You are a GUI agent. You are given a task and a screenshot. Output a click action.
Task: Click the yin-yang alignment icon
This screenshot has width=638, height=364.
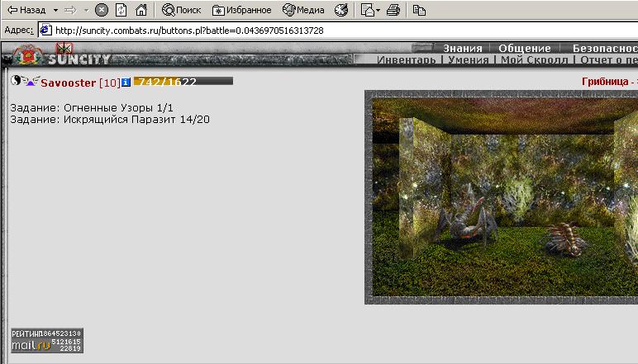coord(16,80)
